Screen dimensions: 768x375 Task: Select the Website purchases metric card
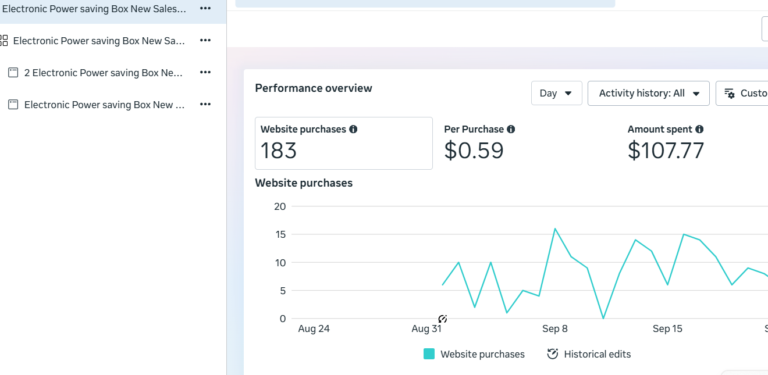344,143
